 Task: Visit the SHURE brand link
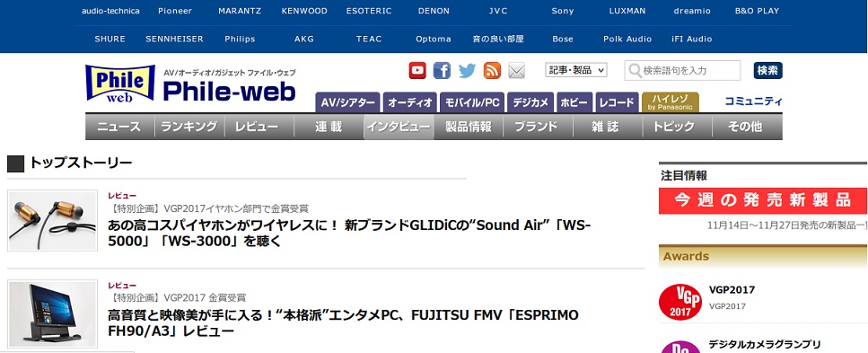tap(110, 39)
